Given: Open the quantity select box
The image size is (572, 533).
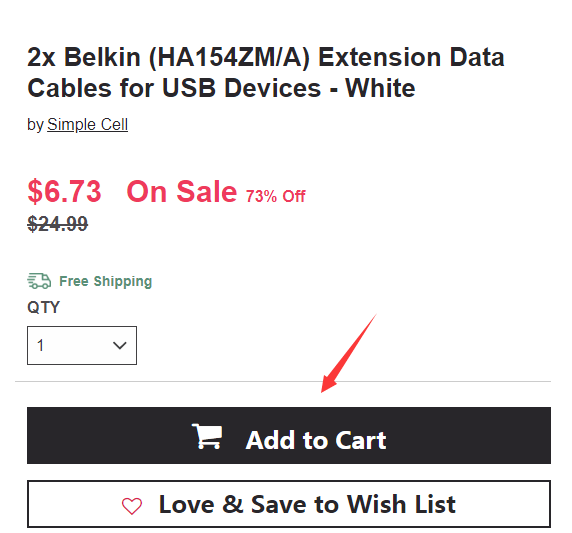Looking at the screenshot, I should [82, 345].
